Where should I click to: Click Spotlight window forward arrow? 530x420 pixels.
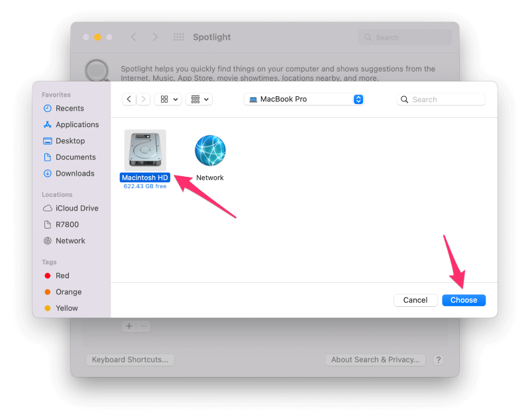tap(155, 37)
